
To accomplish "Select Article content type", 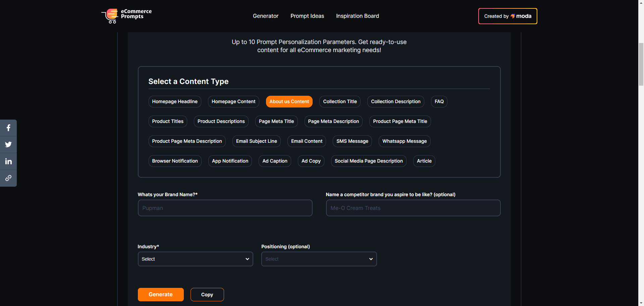I will pyautogui.click(x=424, y=161).
